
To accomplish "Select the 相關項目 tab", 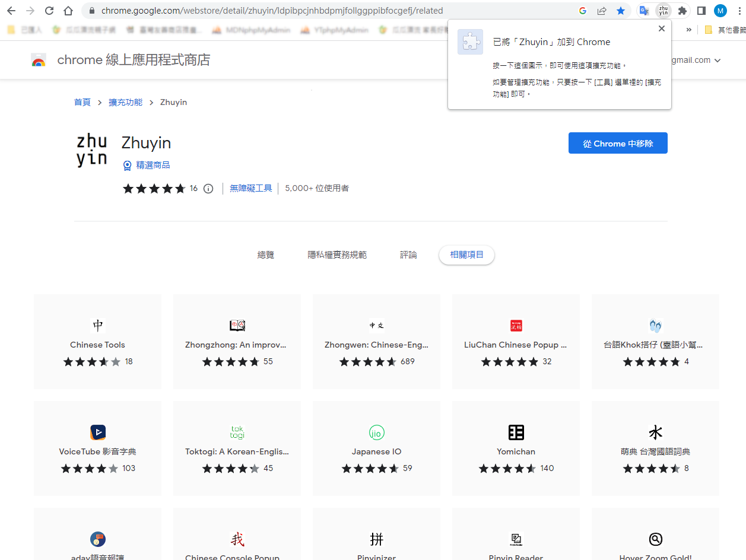I will click(x=466, y=255).
